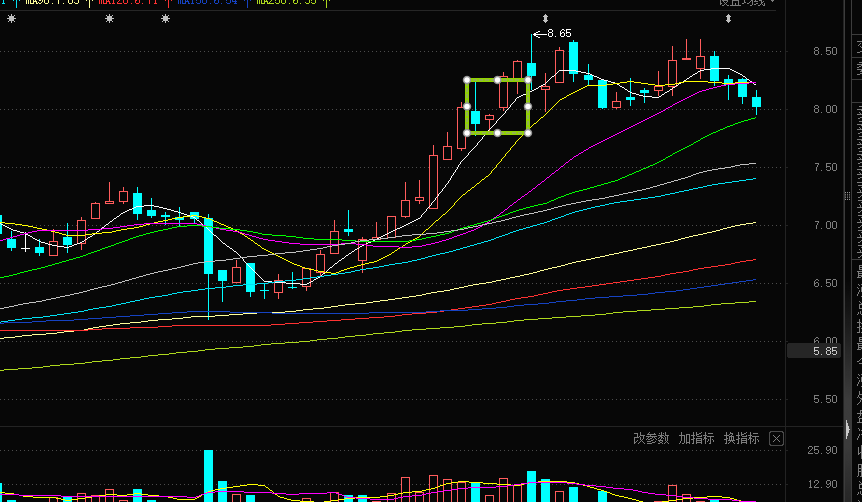
Task: Select the left-middle handle of the green rectangle
Action: [467, 106]
